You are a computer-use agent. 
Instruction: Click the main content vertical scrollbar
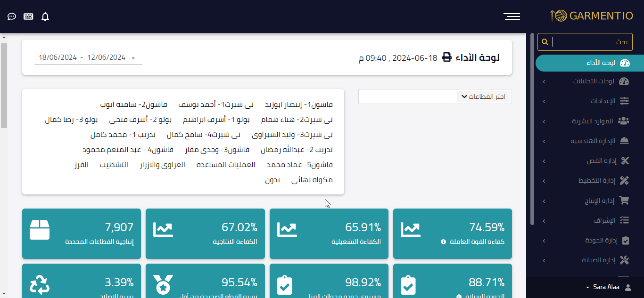(4, 85)
